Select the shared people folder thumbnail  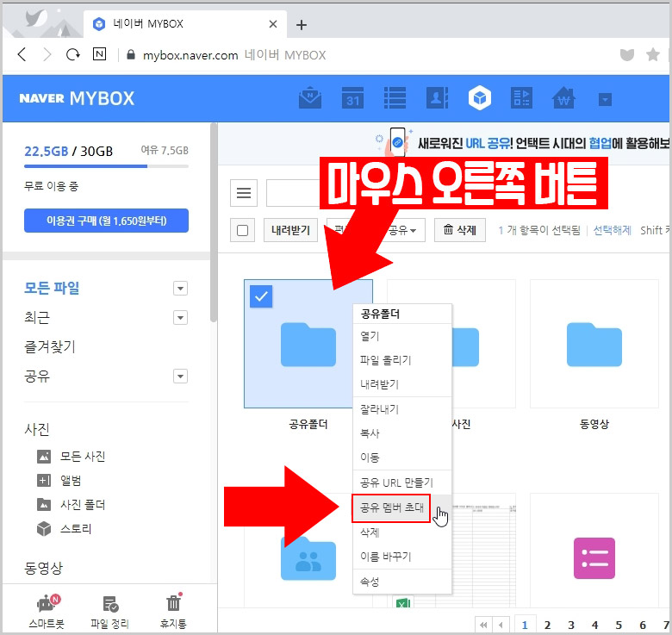(308, 557)
